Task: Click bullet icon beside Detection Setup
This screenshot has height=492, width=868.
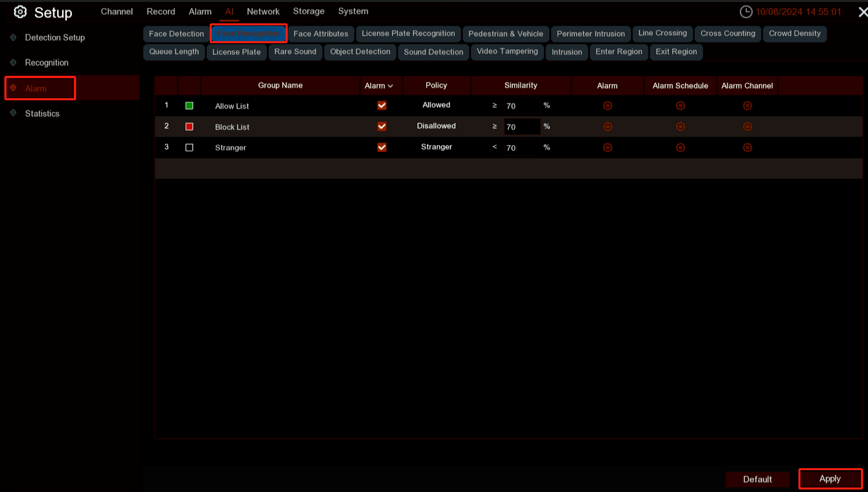Action: pos(13,37)
